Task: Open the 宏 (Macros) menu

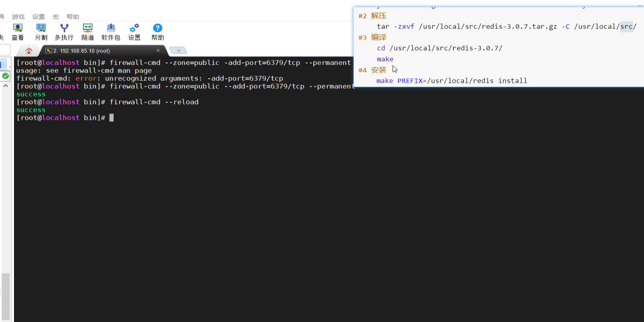Action: [x=56, y=17]
